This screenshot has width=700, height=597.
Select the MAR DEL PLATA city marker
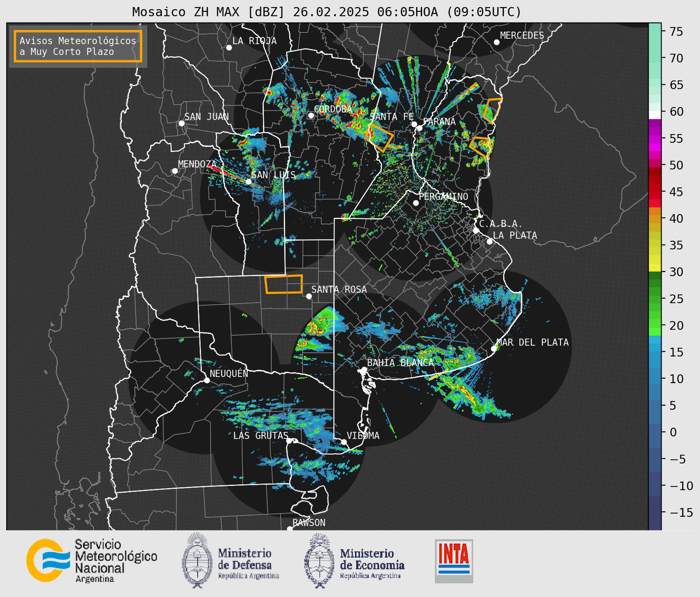tap(494, 349)
